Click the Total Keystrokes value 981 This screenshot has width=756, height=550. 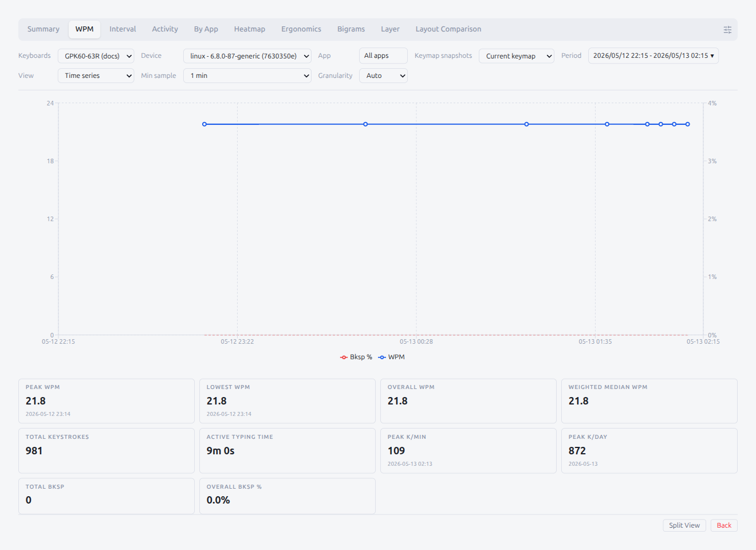pos(34,451)
